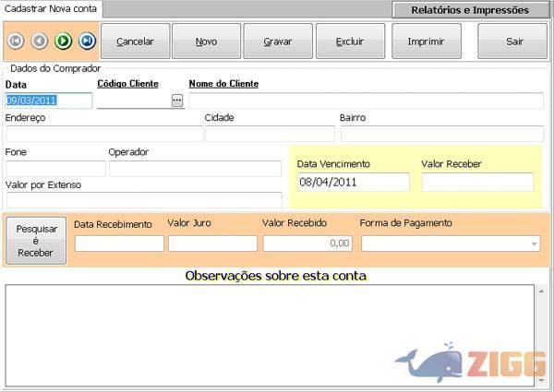Click into the Nome do Cliente field
This screenshot has width=554, height=392.
[x=366, y=101]
